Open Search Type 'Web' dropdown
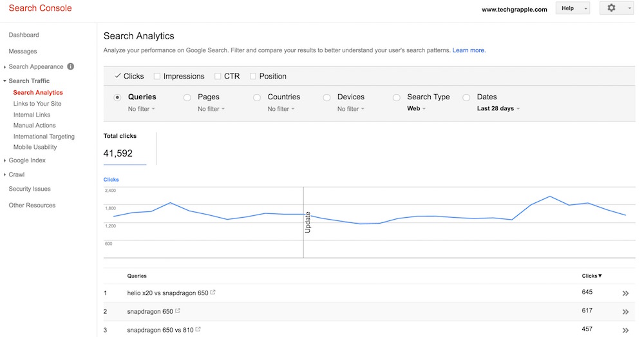Image resolution: width=644 pixels, height=337 pixels. pos(416,109)
